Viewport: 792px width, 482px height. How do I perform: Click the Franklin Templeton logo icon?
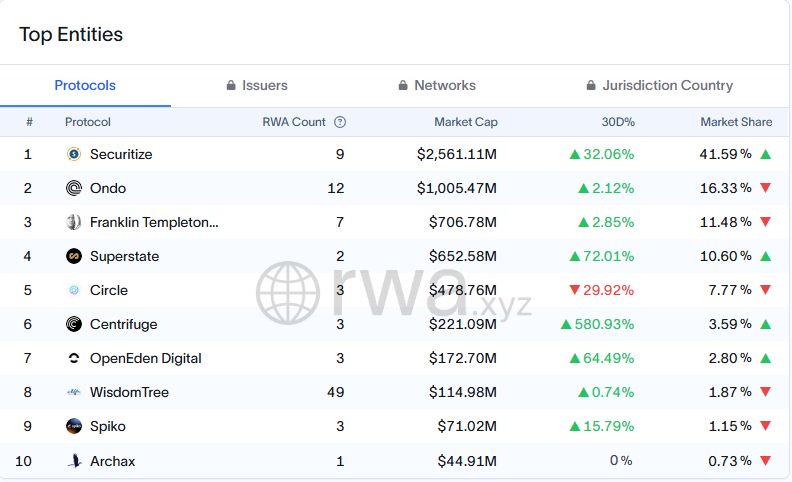(x=74, y=222)
